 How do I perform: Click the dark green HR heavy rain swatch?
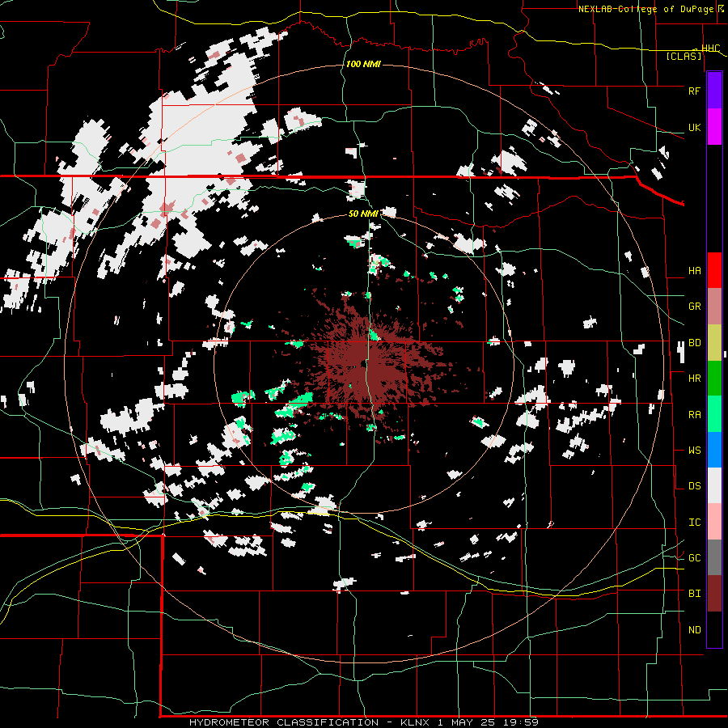click(714, 378)
